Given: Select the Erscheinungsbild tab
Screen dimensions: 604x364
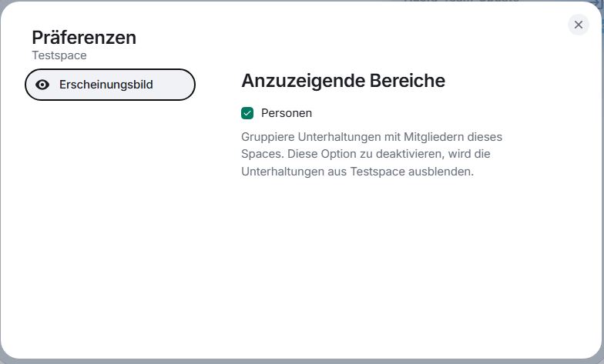Looking at the screenshot, I should 110,85.
